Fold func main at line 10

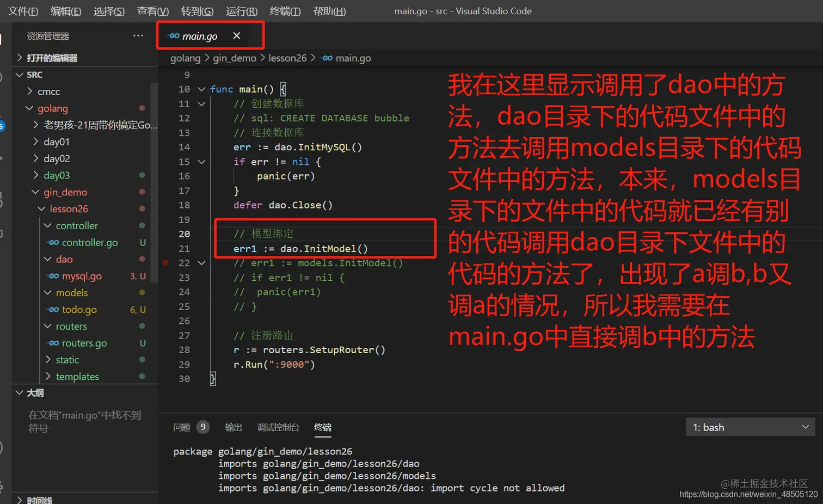point(201,89)
